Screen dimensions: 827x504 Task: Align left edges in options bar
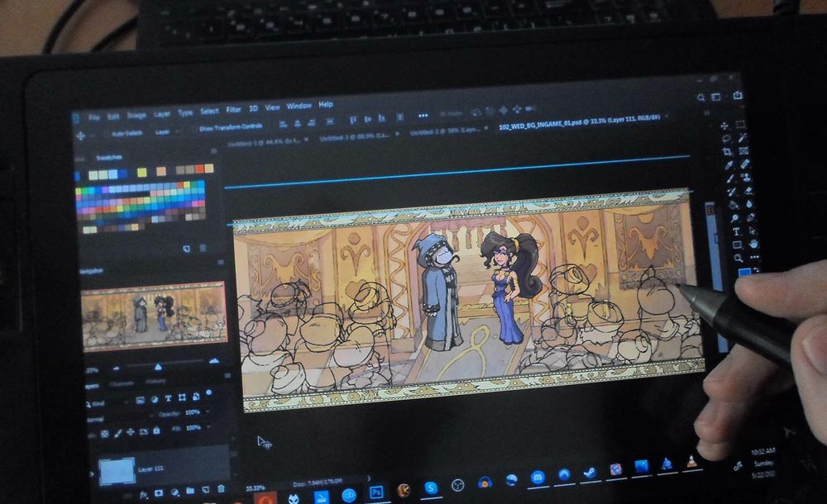pyautogui.click(x=283, y=125)
